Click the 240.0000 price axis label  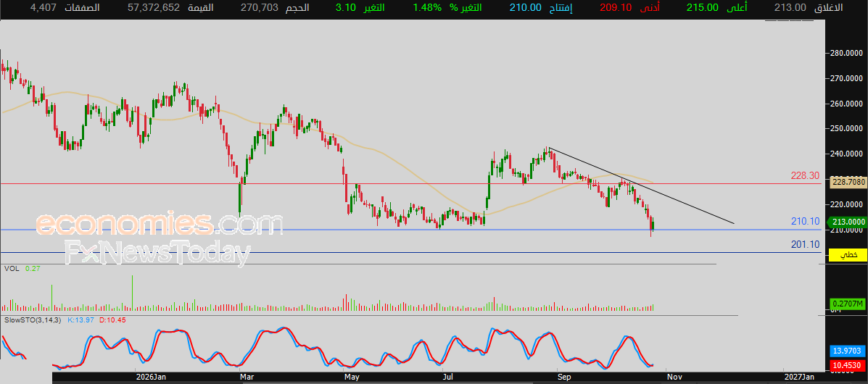[x=847, y=154]
